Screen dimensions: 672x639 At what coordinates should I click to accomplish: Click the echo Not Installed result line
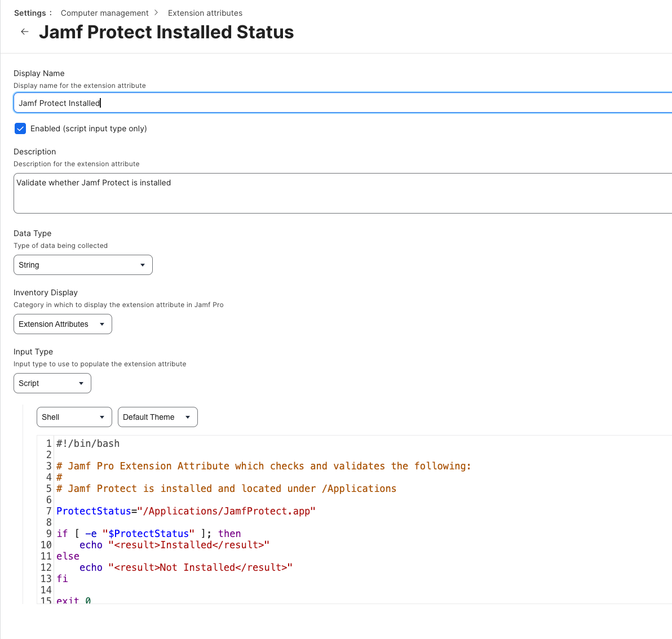coord(185,567)
